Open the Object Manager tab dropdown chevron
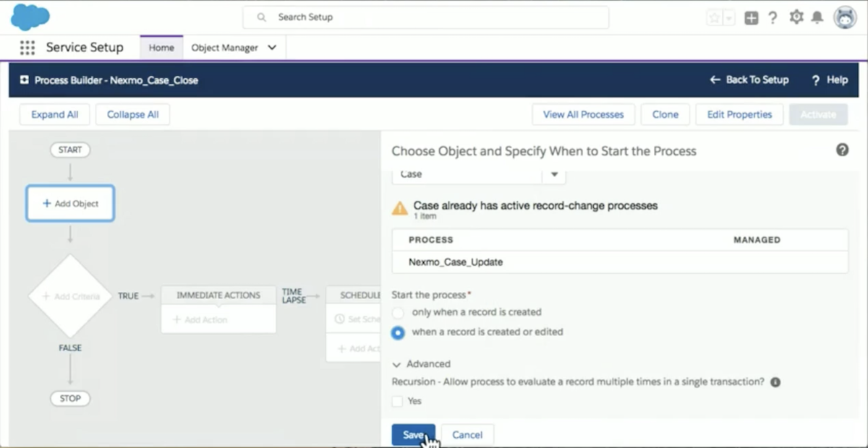 [272, 48]
